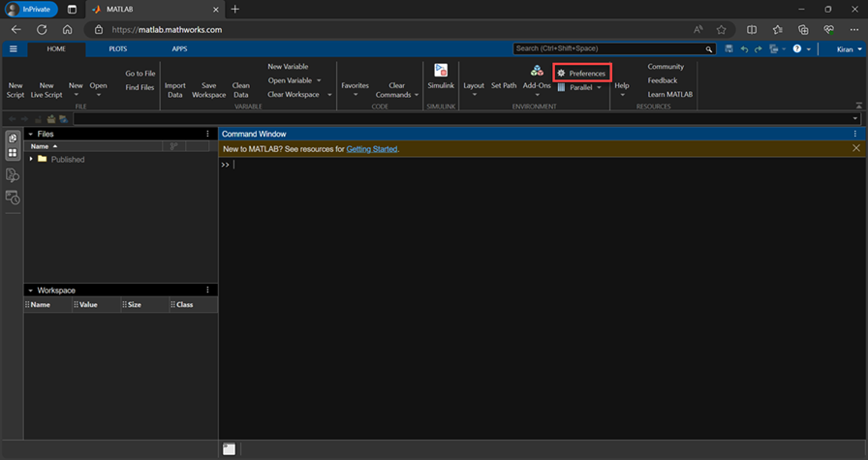Open the current folder address dropdown arrow

click(855, 118)
